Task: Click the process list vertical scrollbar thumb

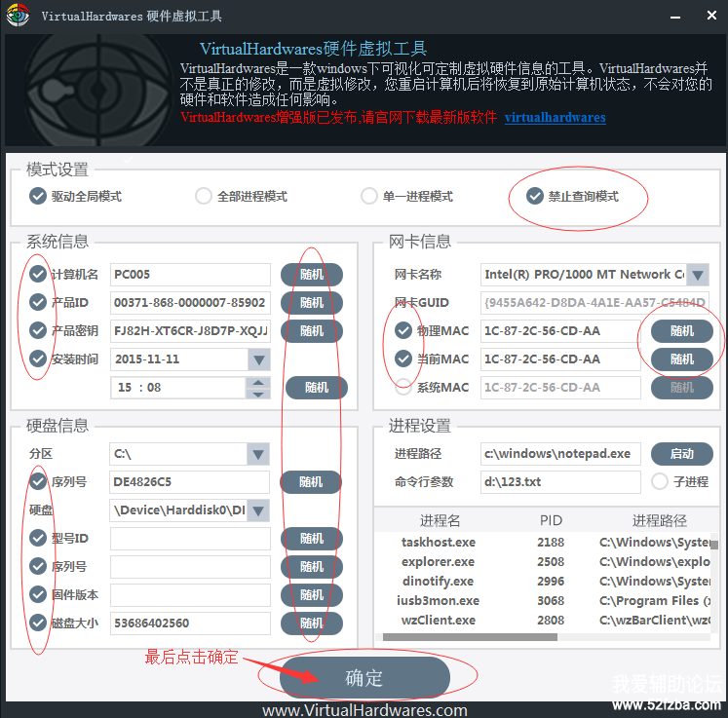Action: pyautogui.click(x=714, y=545)
